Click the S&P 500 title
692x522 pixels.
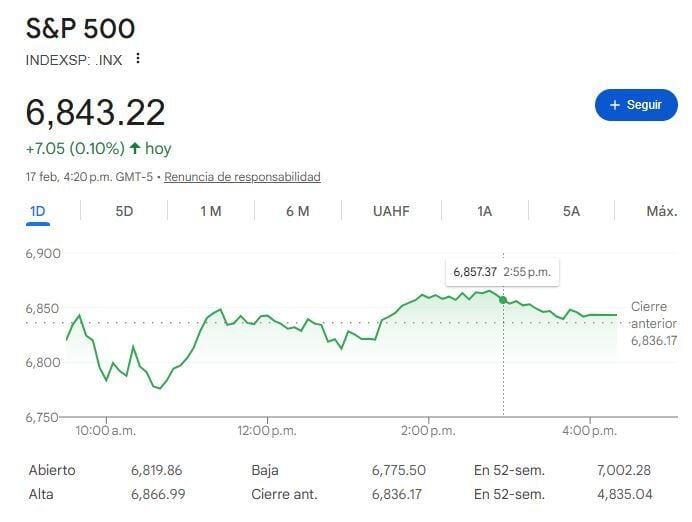click(80, 28)
